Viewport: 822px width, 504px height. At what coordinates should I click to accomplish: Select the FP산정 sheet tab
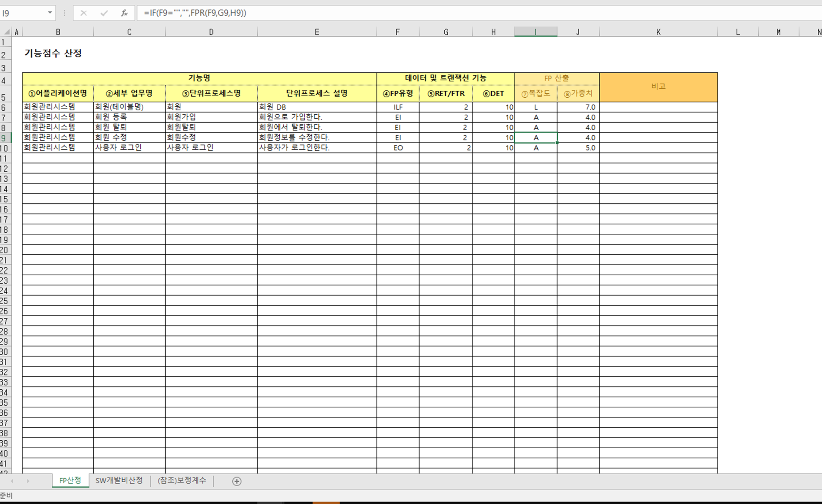point(70,480)
